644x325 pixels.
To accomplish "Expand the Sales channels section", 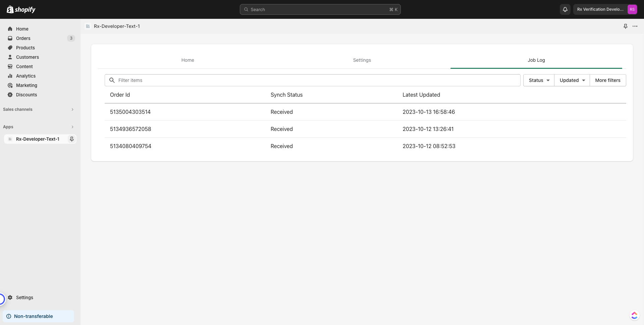I will click(72, 109).
